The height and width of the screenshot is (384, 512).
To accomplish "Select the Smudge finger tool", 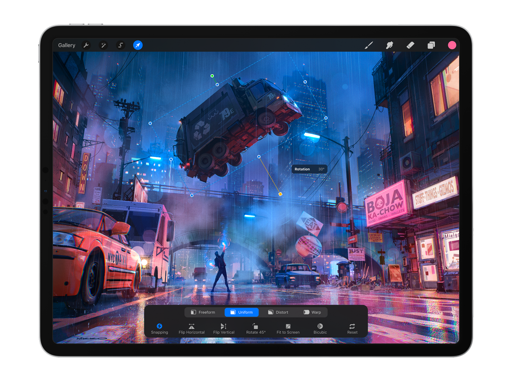I will 389,45.
